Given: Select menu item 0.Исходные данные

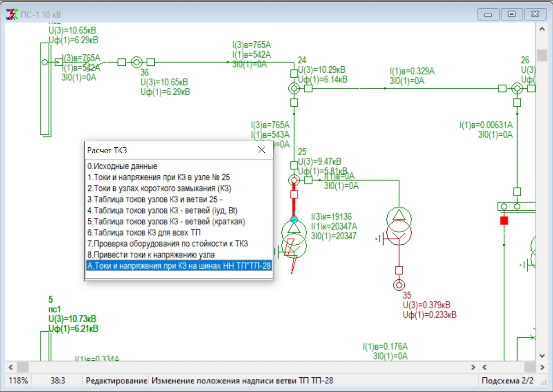Looking at the screenshot, I should point(122,166).
